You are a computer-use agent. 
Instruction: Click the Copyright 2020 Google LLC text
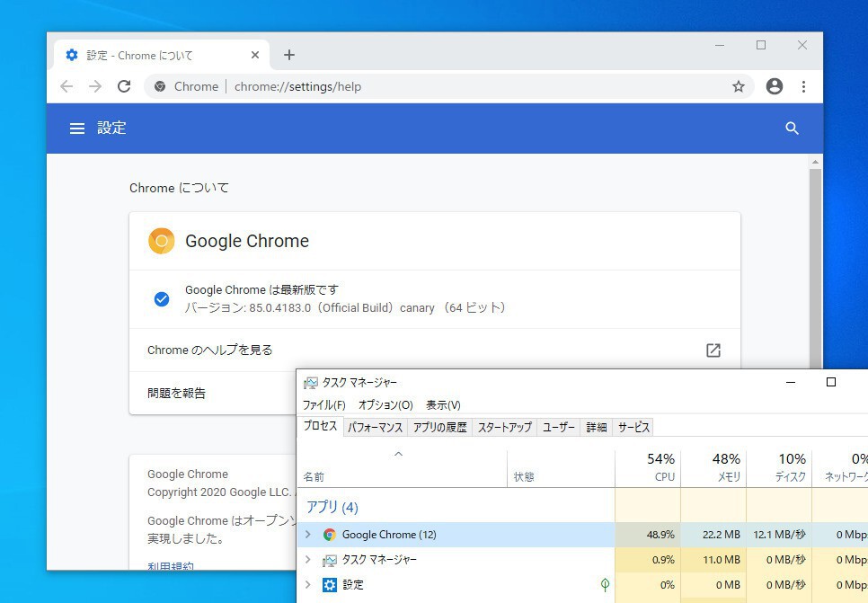pos(218,492)
